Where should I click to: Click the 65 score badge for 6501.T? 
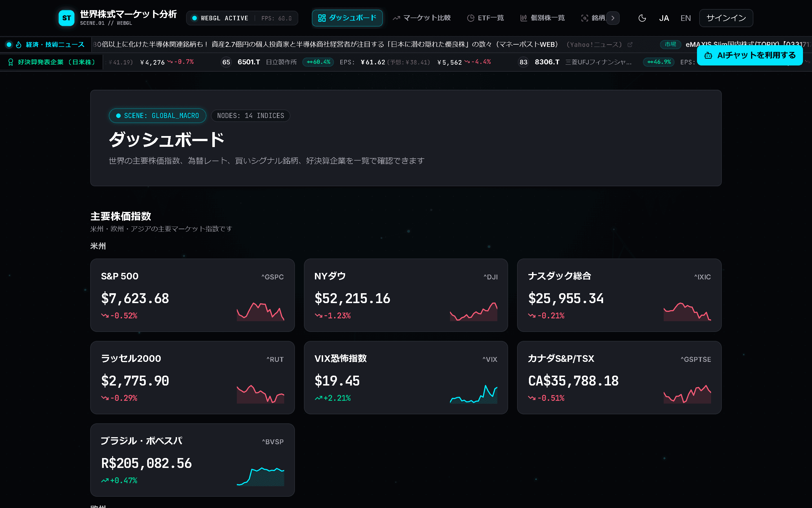226,62
